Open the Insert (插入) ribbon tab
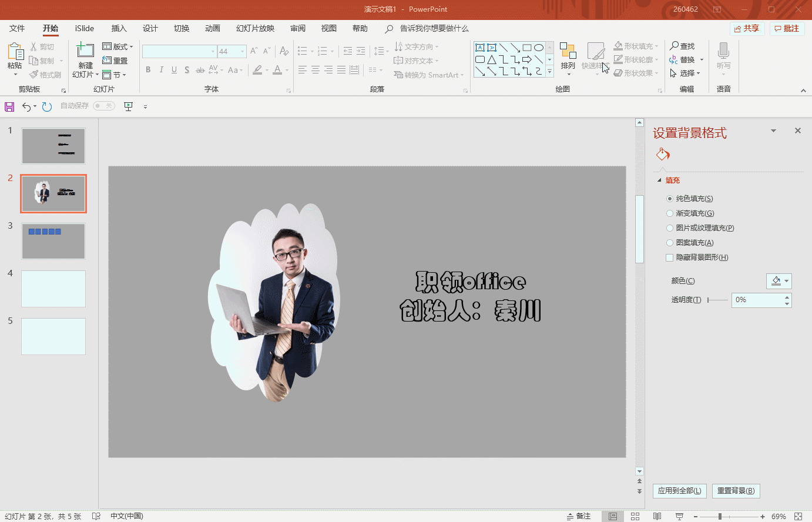 119,28
